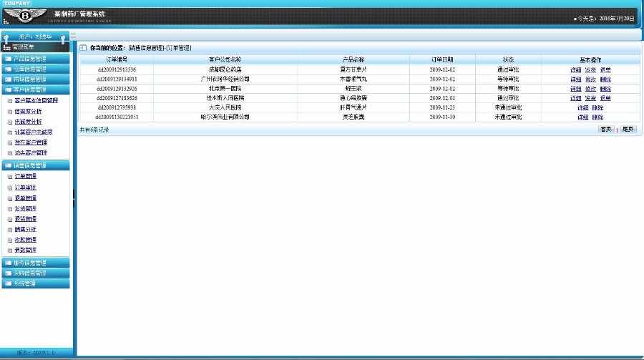Click the bullet icon beside 收款管理
Screen dimensions: 644x360
pos(10,240)
